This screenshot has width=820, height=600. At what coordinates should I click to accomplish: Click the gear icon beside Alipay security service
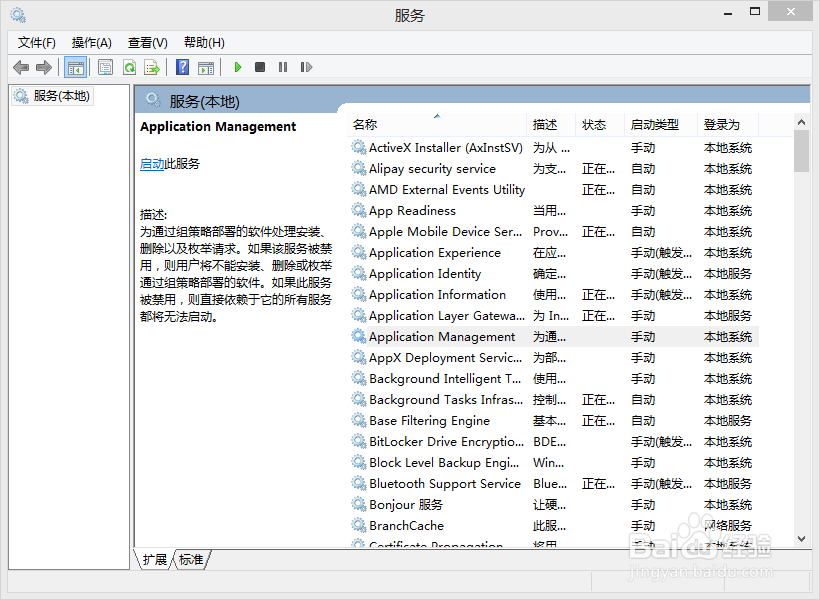359,168
